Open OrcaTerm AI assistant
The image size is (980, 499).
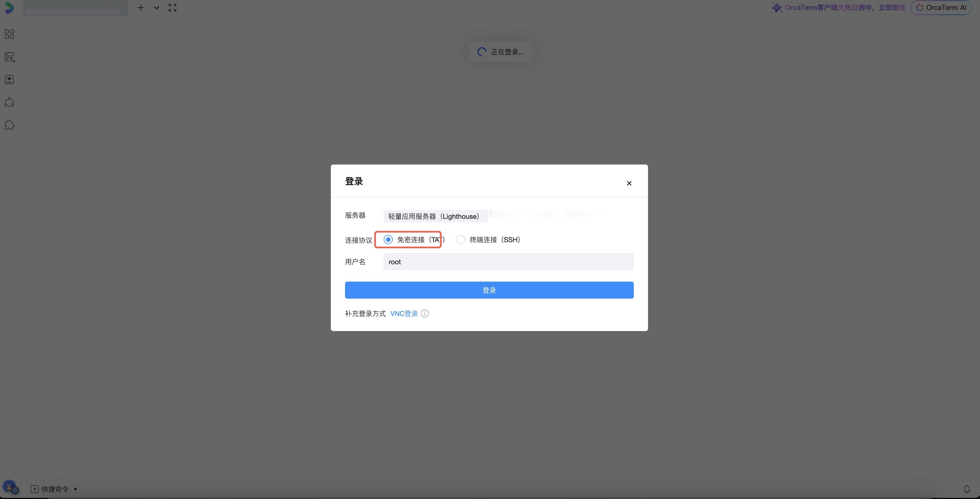941,8
